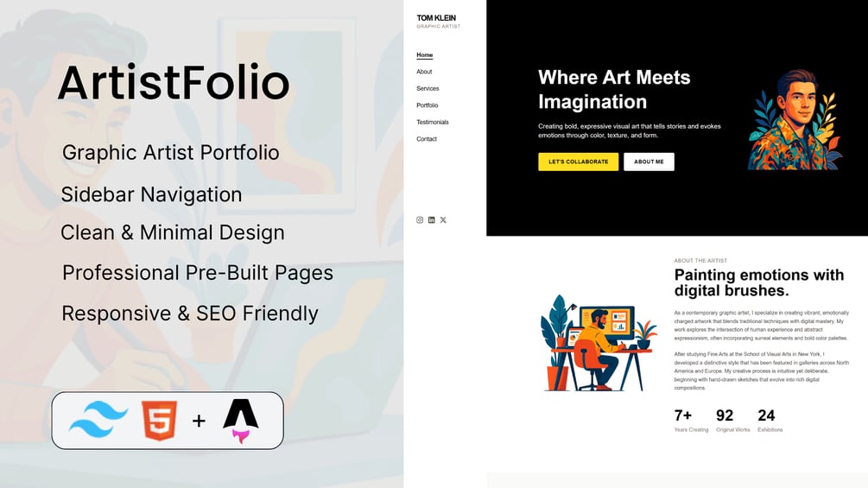Click the About Me button

click(649, 162)
